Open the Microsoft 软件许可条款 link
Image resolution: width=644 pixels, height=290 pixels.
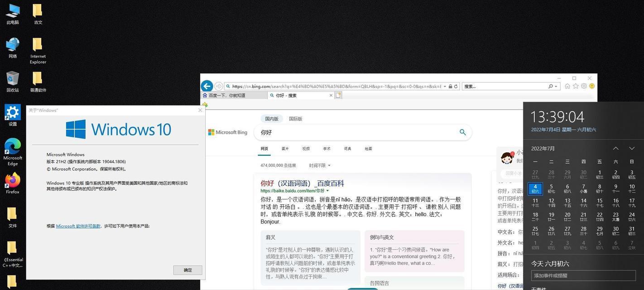78,226
